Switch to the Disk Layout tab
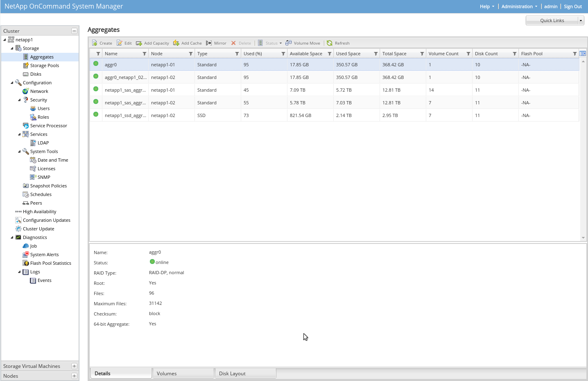 245,373
